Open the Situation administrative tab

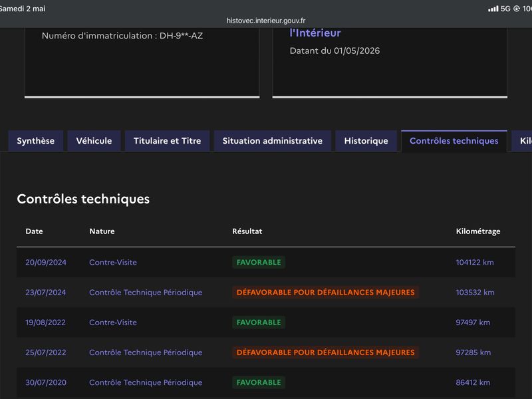[x=273, y=141]
